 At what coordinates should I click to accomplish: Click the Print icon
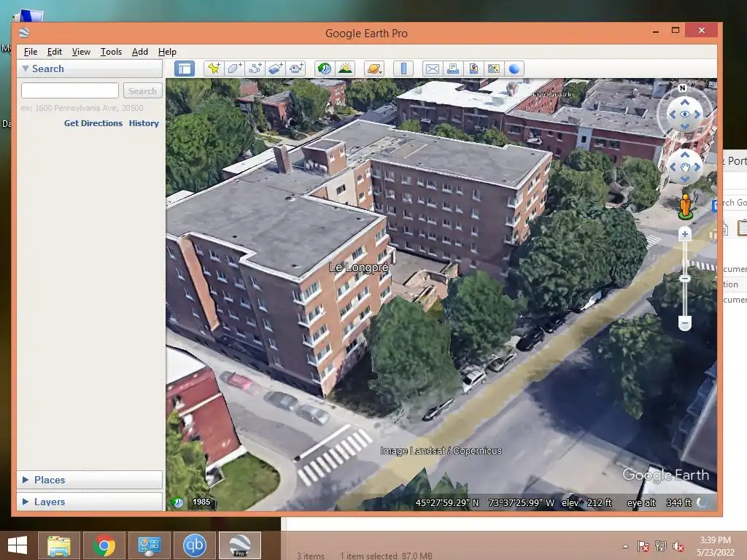click(452, 69)
